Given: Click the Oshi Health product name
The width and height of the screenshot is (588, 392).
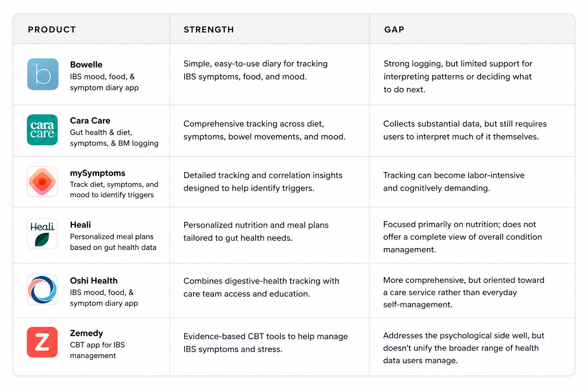Looking at the screenshot, I should [x=94, y=281].
